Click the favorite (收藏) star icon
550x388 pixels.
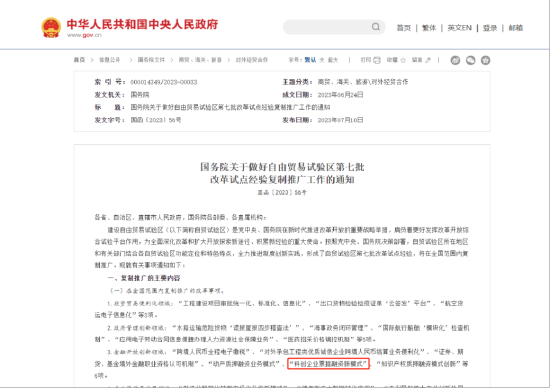(403, 60)
